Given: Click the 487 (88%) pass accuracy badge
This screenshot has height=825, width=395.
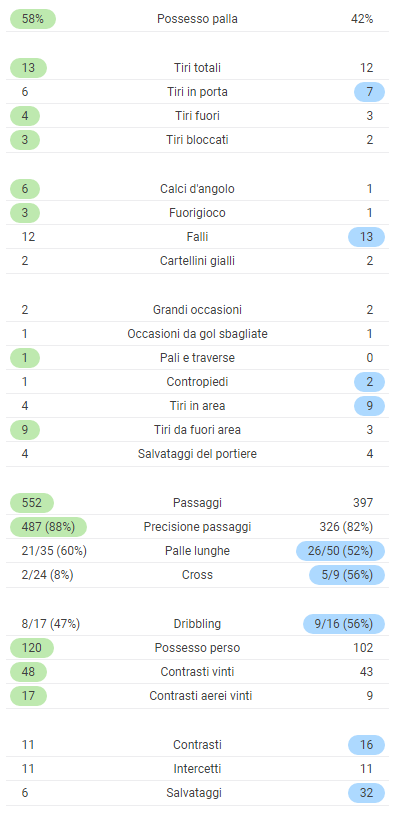Looking at the screenshot, I should [x=48, y=527].
